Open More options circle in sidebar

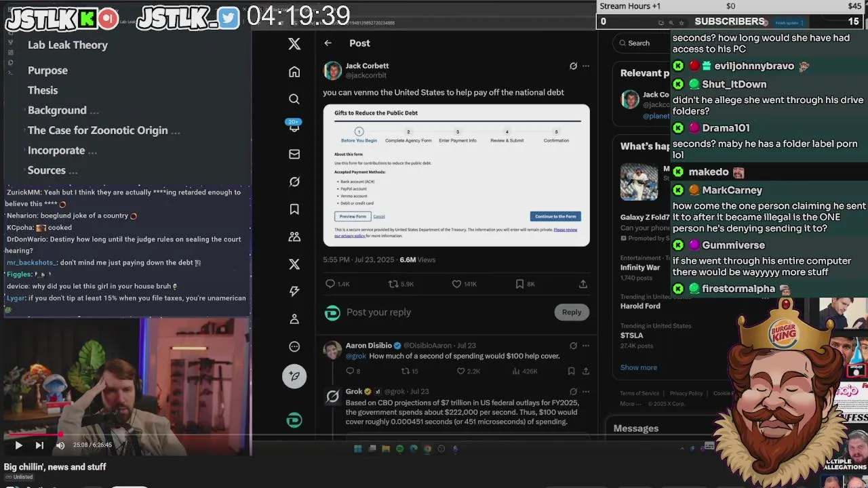tap(294, 346)
